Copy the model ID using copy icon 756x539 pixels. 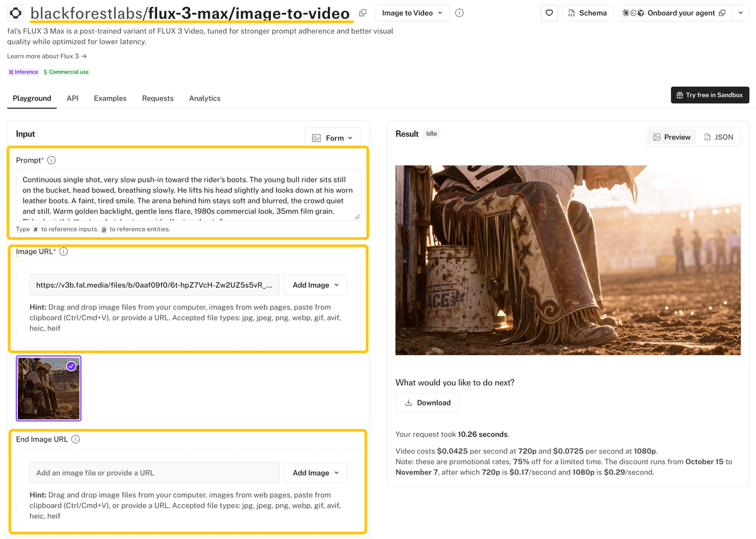(363, 13)
